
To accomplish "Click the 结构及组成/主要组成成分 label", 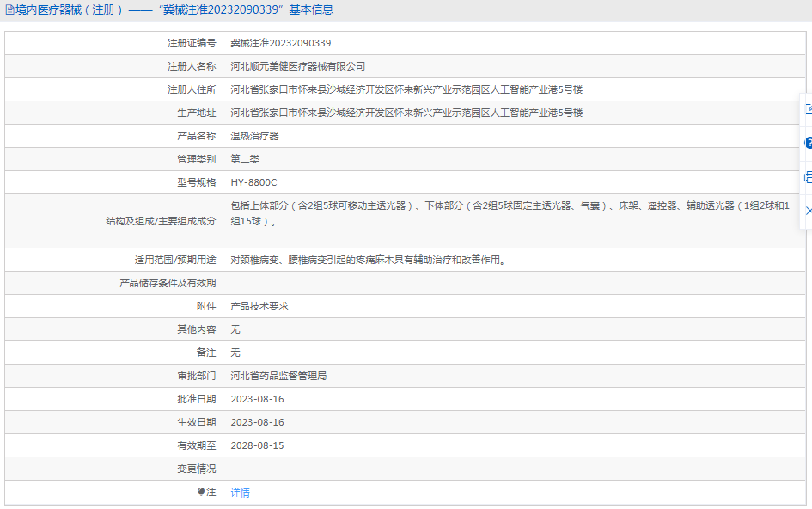I will click(161, 221).
